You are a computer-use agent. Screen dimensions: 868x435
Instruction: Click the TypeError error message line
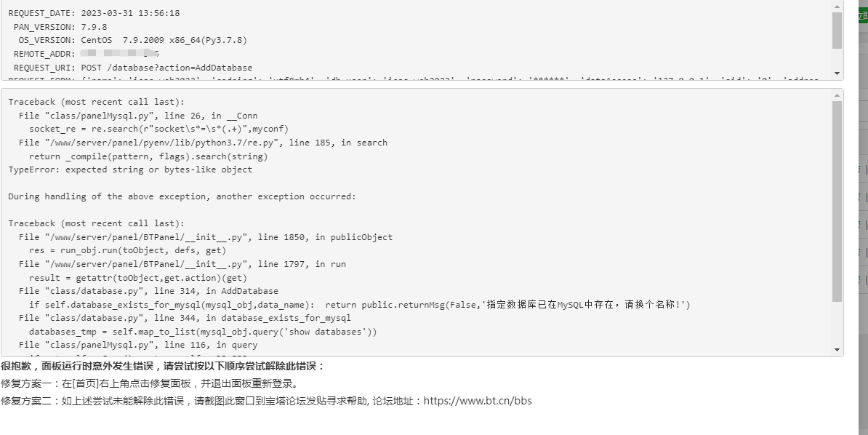click(x=132, y=169)
